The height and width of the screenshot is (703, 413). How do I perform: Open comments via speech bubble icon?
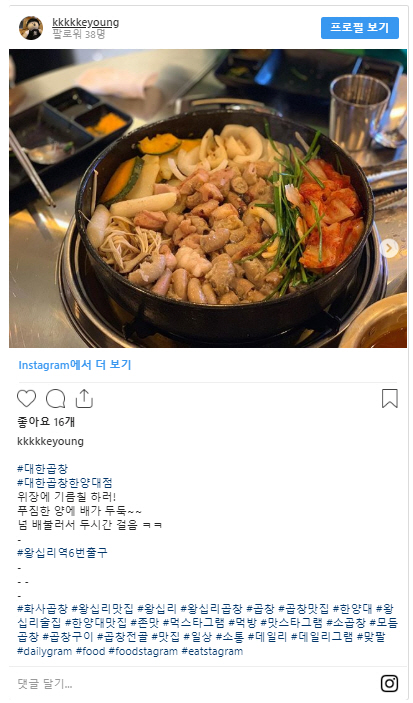coord(56,399)
